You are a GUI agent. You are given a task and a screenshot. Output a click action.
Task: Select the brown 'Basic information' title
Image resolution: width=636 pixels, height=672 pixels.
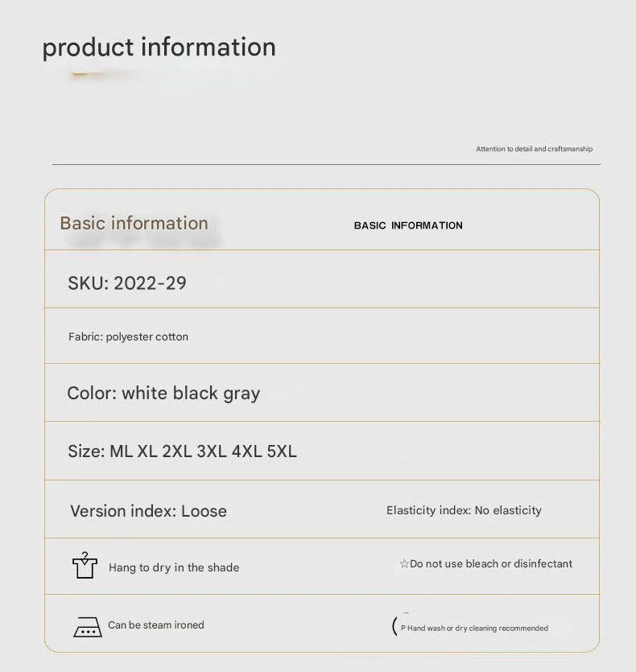click(134, 223)
